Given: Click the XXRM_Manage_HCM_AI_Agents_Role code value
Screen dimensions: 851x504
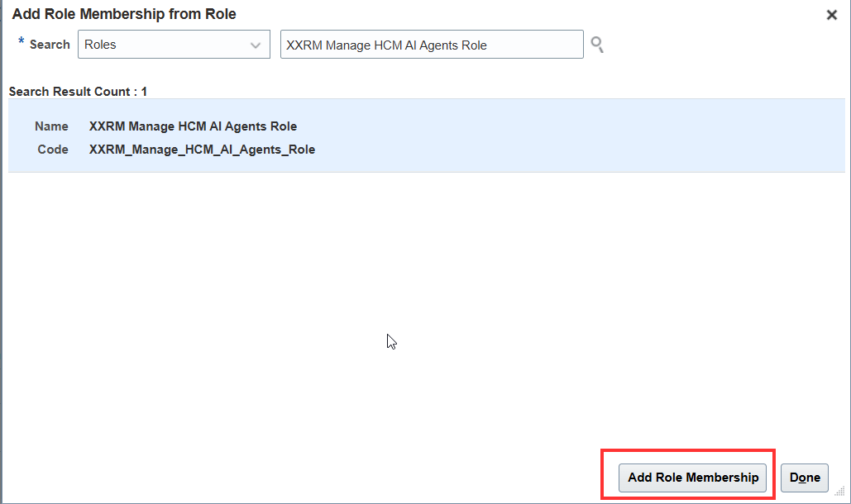Looking at the screenshot, I should pyautogui.click(x=202, y=150).
